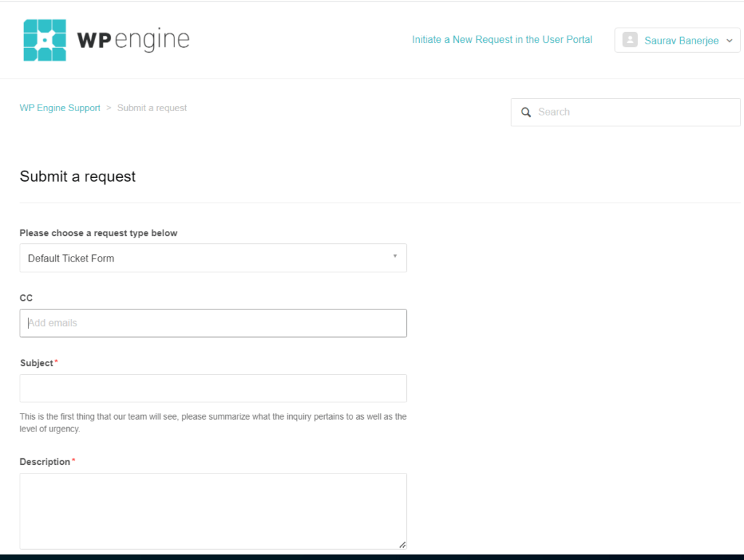Open the Saurav Banerjee account menu
744x560 pixels.
coord(679,40)
